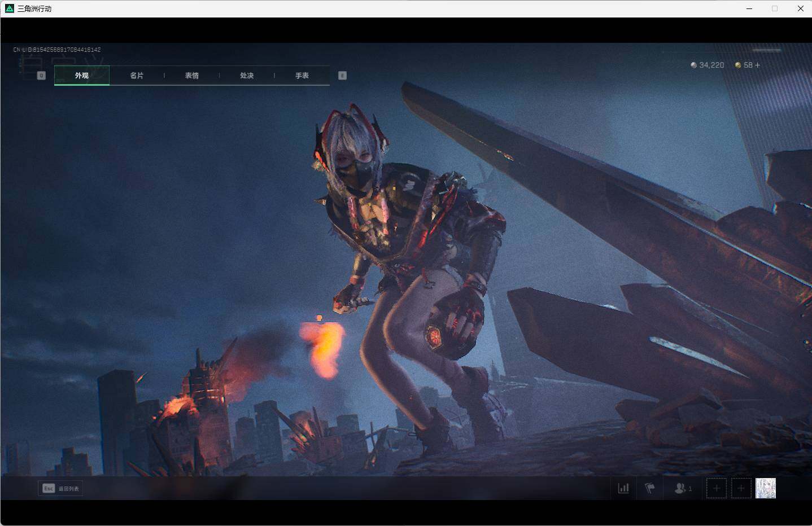Click the Esc 返回列表 back button
Screen dimensions: 812x526
click(x=60, y=489)
